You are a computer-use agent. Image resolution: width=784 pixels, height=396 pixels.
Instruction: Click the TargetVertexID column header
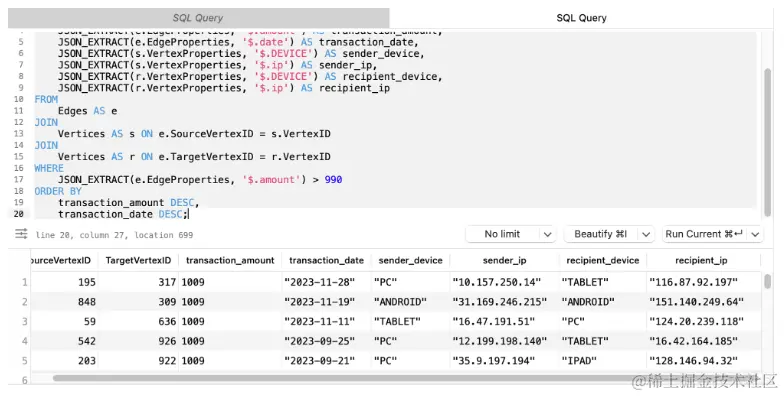(138, 260)
